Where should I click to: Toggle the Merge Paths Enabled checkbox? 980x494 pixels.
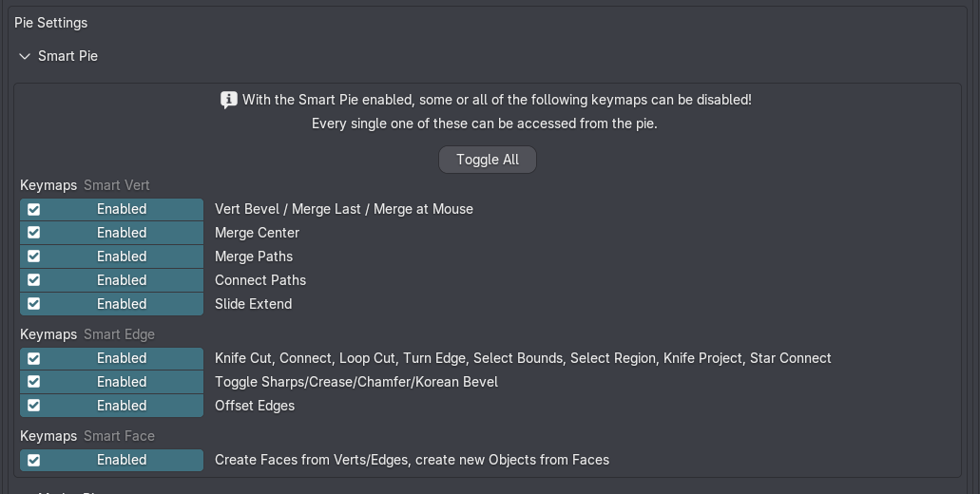click(x=112, y=256)
